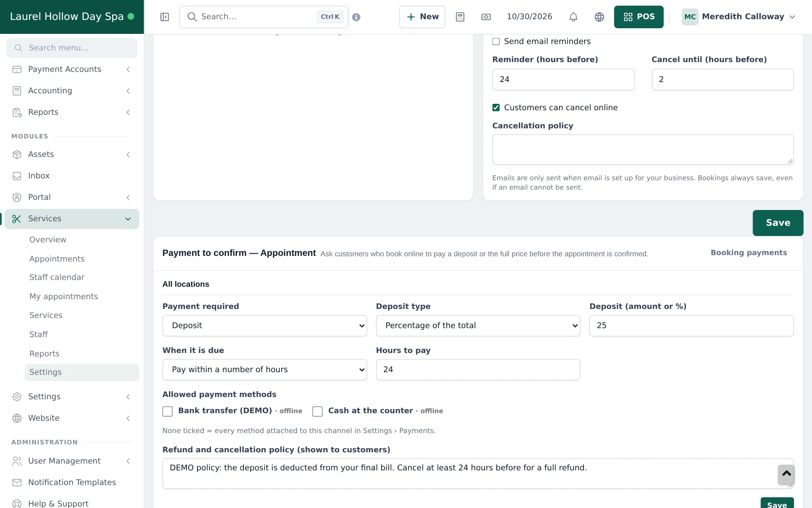The height and width of the screenshot is (508, 812).
Task: Click the gear icon next to Settings module
Action: point(17,397)
